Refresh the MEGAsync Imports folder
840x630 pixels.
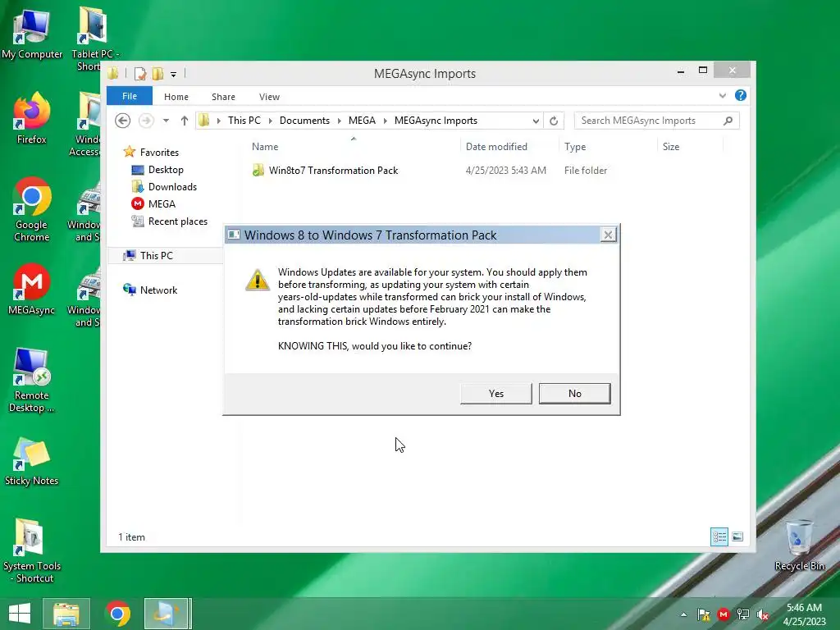[x=554, y=121]
